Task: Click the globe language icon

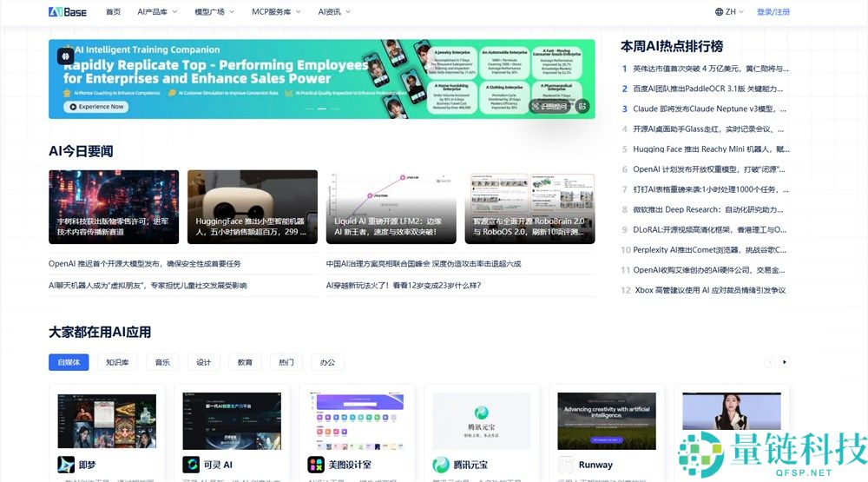Action: pos(720,12)
